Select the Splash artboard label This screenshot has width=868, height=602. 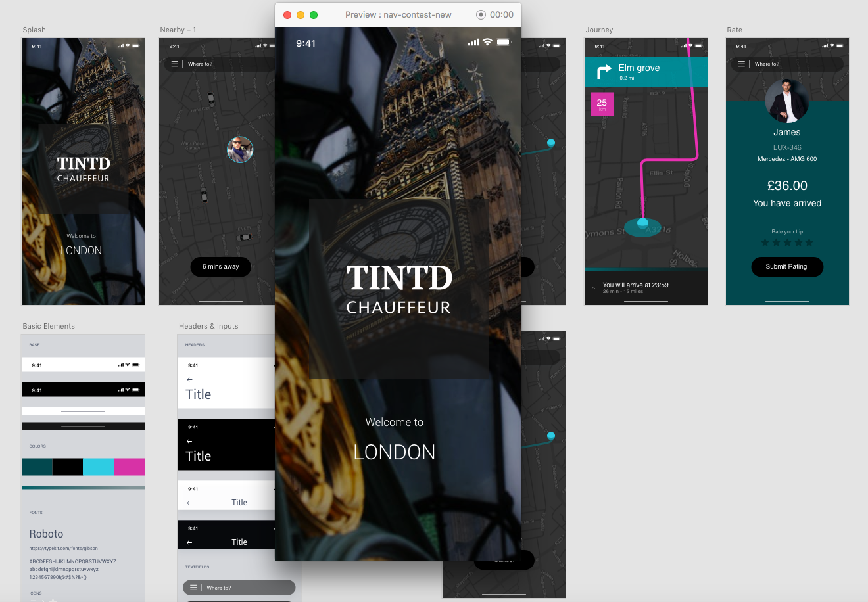coord(34,30)
